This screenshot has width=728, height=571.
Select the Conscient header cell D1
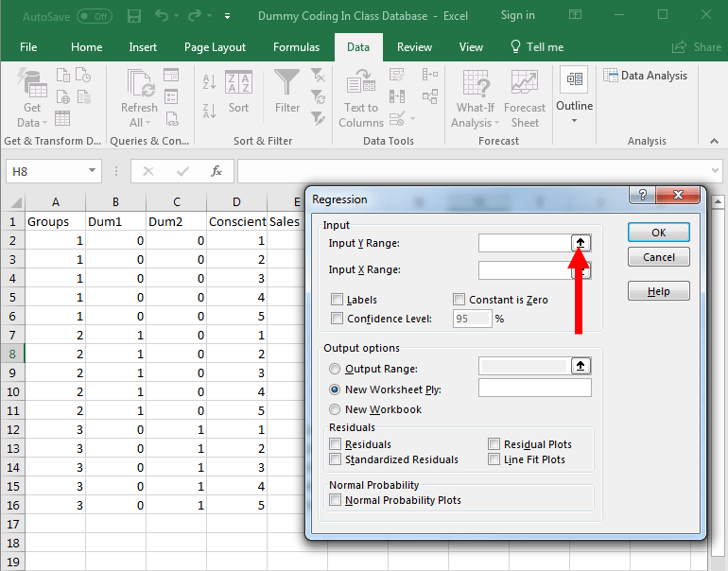tap(236, 221)
